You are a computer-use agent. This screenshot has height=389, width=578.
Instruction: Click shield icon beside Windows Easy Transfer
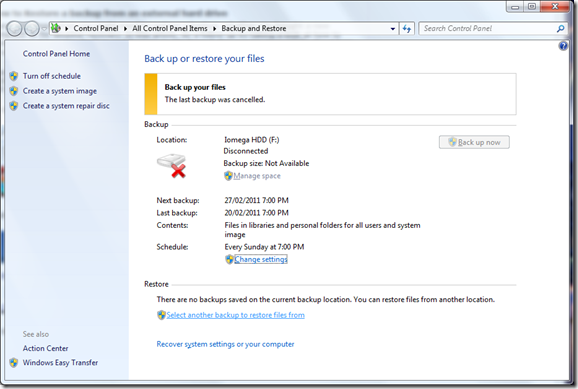click(14, 363)
